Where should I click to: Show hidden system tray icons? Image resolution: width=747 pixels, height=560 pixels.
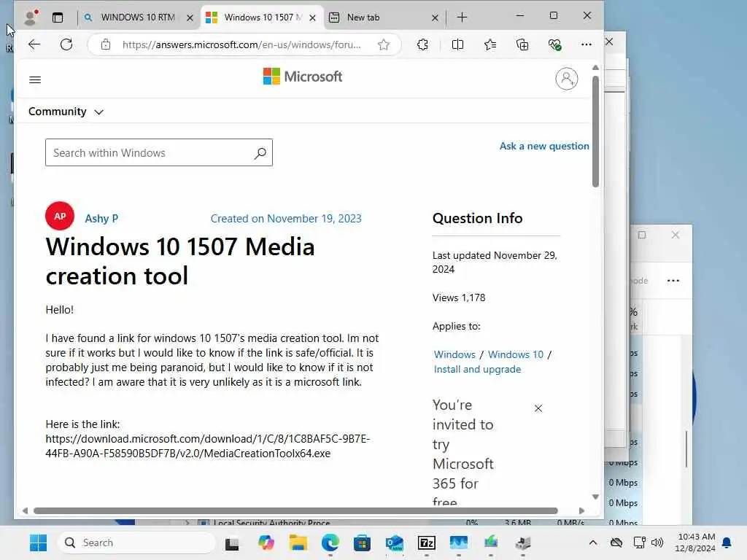point(592,542)
